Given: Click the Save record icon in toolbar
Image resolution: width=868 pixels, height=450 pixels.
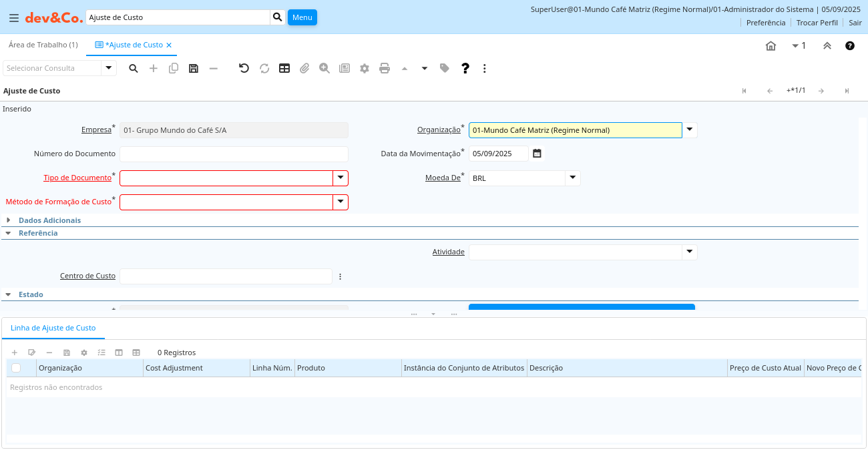Looking at the screenshot, I should pyautogui.click(x=194, y=68).
